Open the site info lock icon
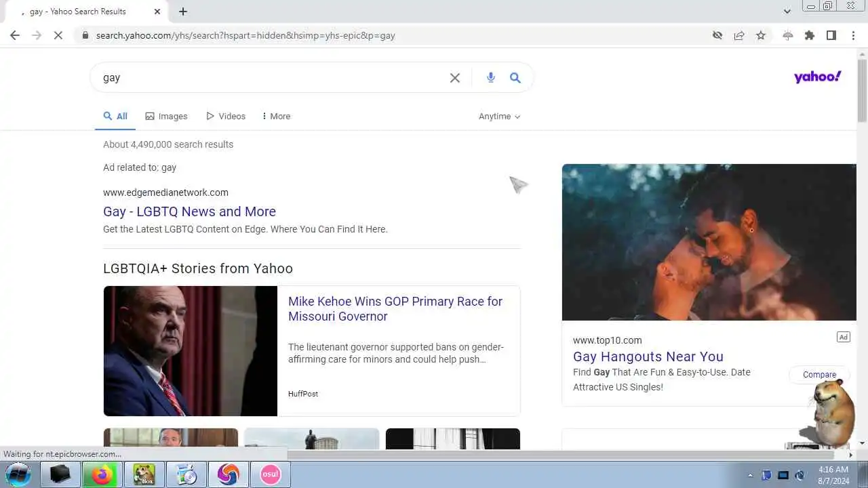 85,35
